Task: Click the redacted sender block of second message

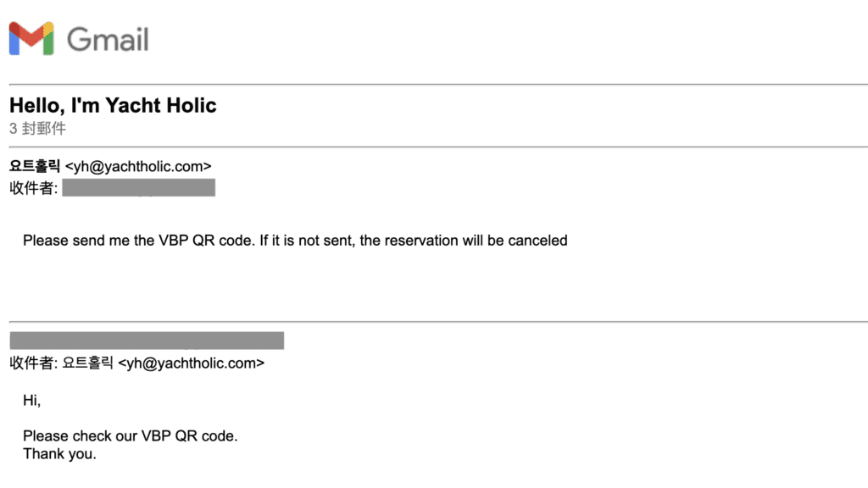Action: tap(147, 341)
